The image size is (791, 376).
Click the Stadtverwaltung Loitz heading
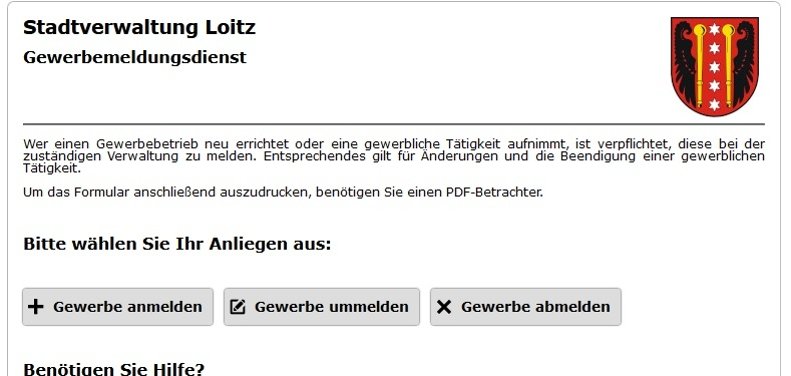pyautogui.click(x=139, y=27)
